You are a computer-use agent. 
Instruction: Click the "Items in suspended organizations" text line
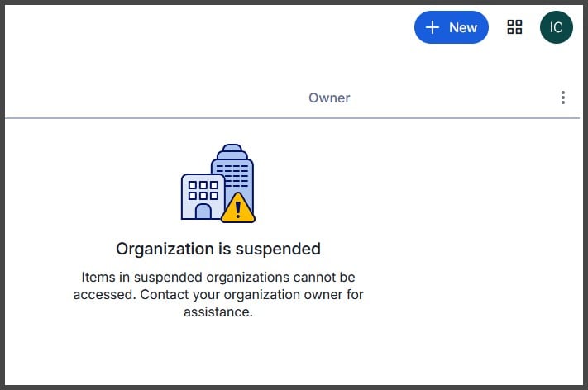tap(218, 277)
